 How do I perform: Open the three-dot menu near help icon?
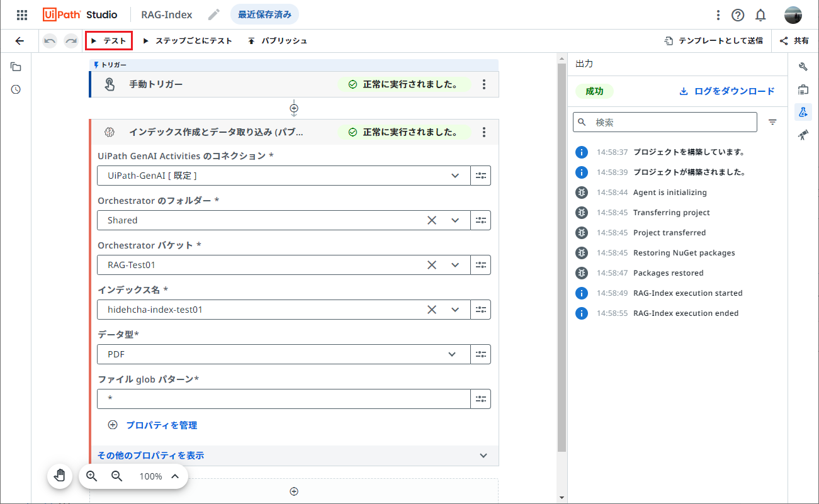[718, 14]
